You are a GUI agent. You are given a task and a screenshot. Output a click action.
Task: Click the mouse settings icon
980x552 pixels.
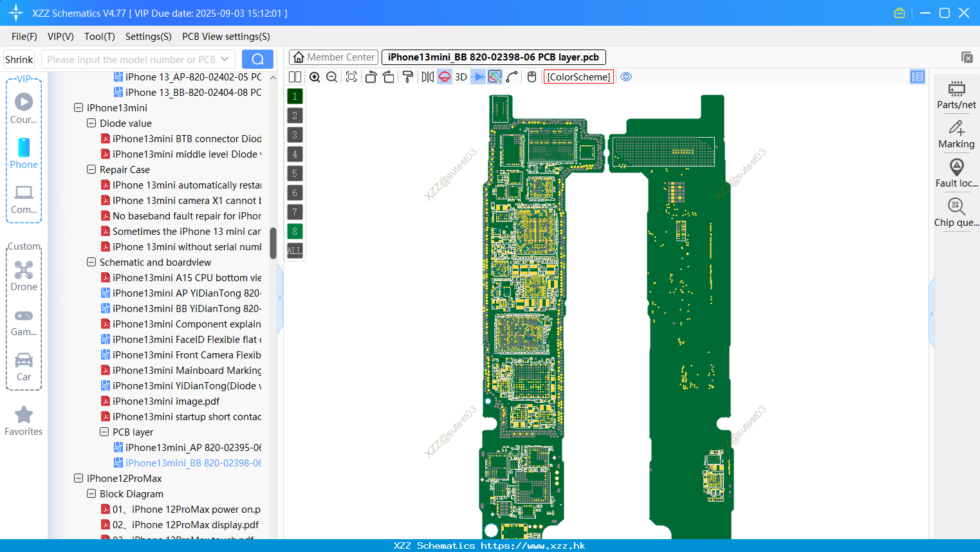pyautogui.click(x=532, y=77)
